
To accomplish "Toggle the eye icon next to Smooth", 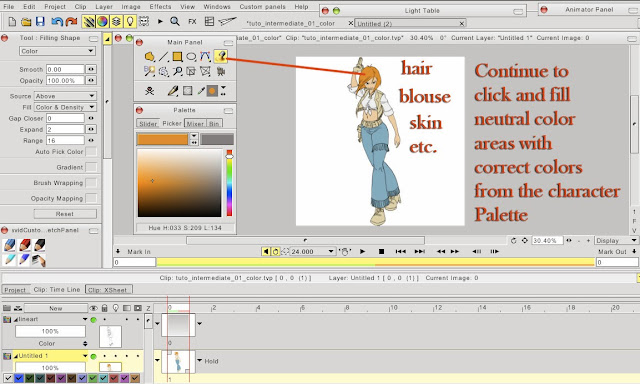I will [91, 69].
